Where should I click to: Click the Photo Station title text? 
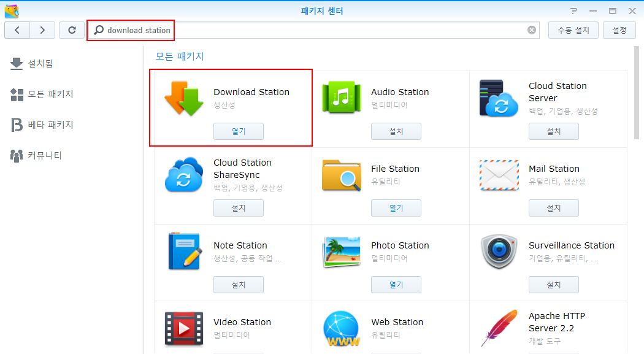[400, 245]
